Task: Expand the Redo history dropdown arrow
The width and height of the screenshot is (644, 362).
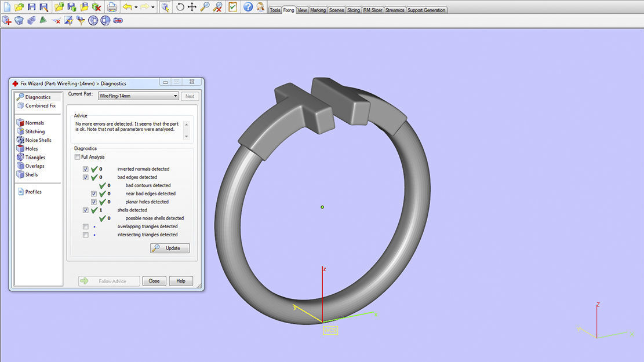Action: pos(153,7)
